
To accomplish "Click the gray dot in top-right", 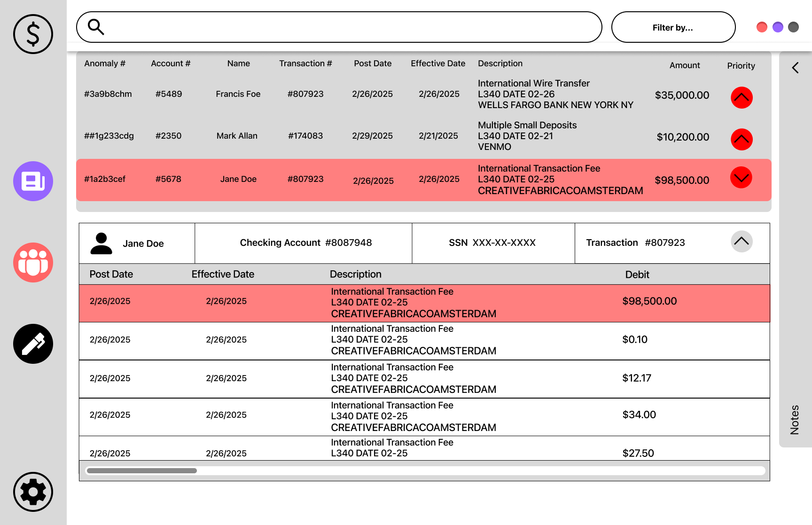I will pyautogui.click(x=793, y=27).
